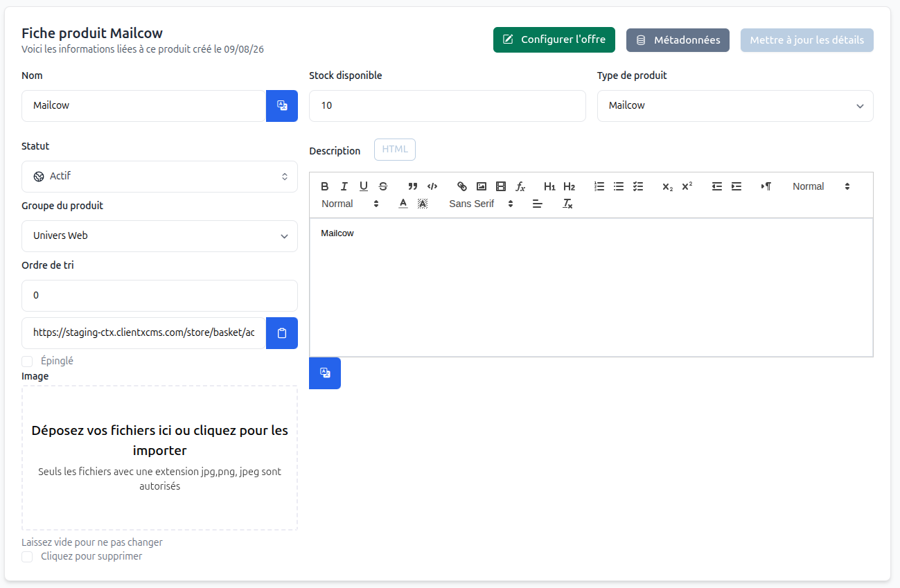
Task: Decrease indent of the text
Action: (717, 186)
